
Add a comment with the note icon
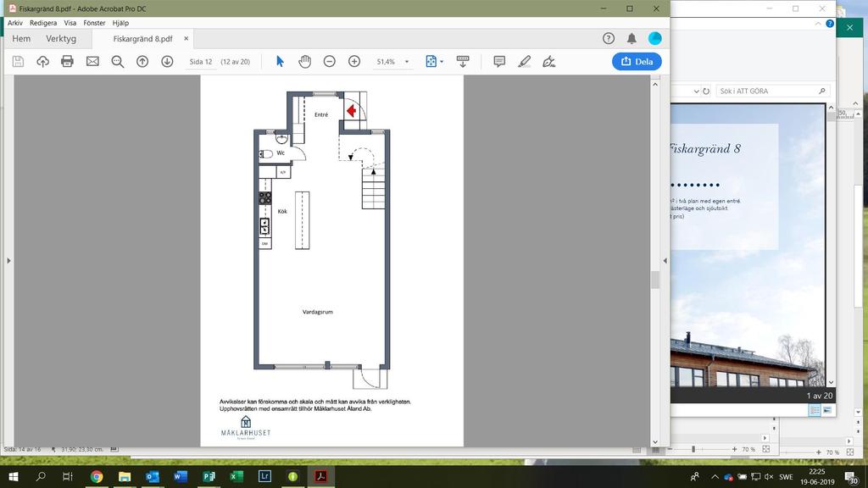pyautogui.click(x=499, y=61)
